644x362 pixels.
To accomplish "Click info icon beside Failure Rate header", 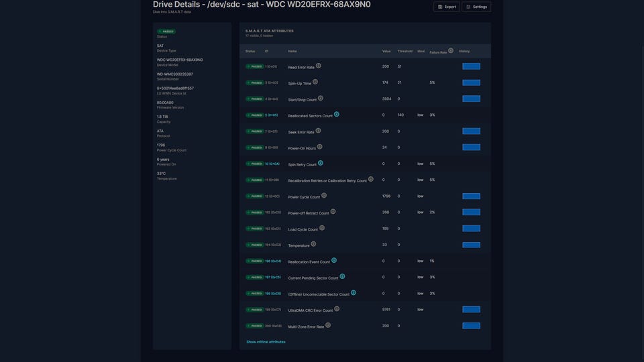I will pos(451,50).
